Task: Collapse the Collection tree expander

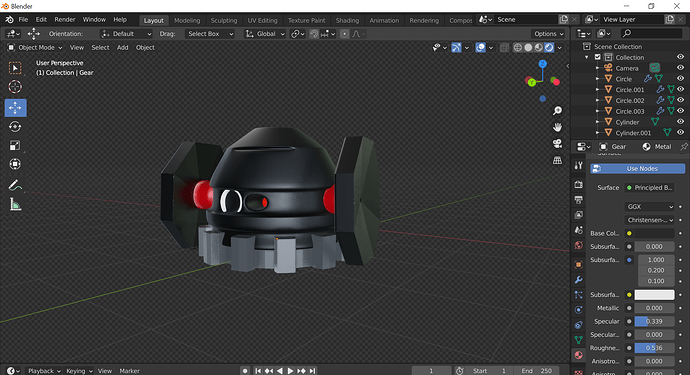Action: click(587, 57)
